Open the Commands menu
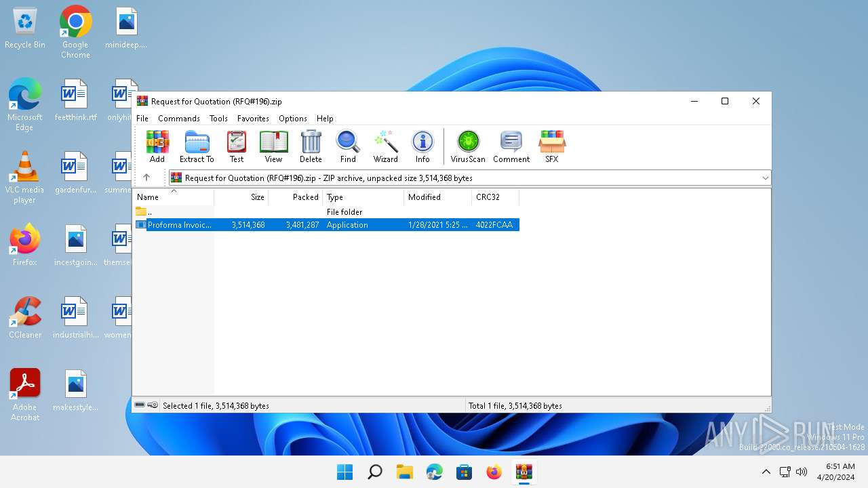The height and width of the screenshot is (488, 868). click(x=179, y=118)
